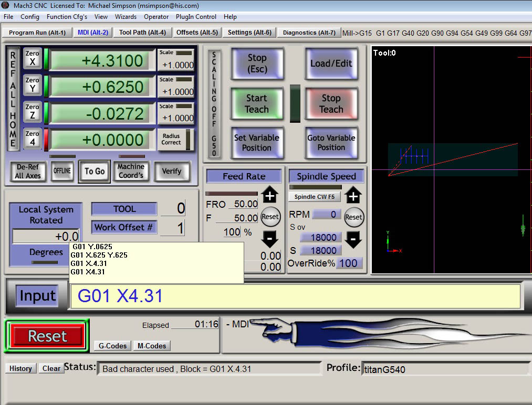
Task: Click the Z Scale value field
Action: [x=177, y=118]
